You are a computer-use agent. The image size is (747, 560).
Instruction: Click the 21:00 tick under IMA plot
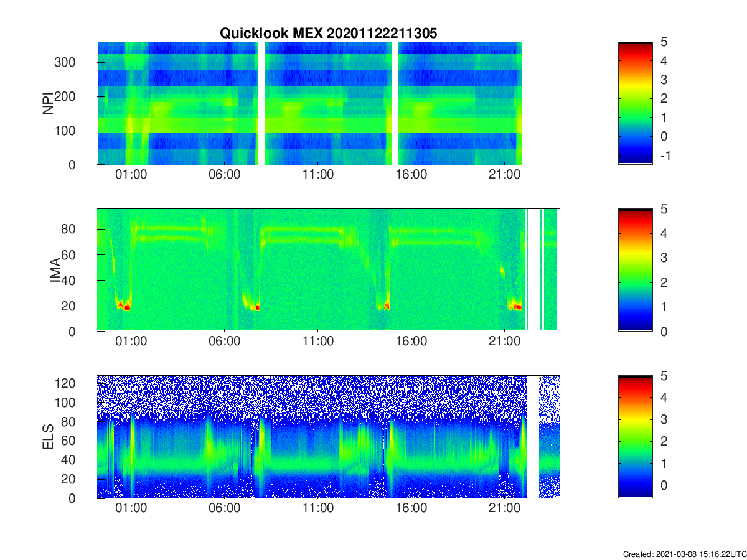click(504, 342)
